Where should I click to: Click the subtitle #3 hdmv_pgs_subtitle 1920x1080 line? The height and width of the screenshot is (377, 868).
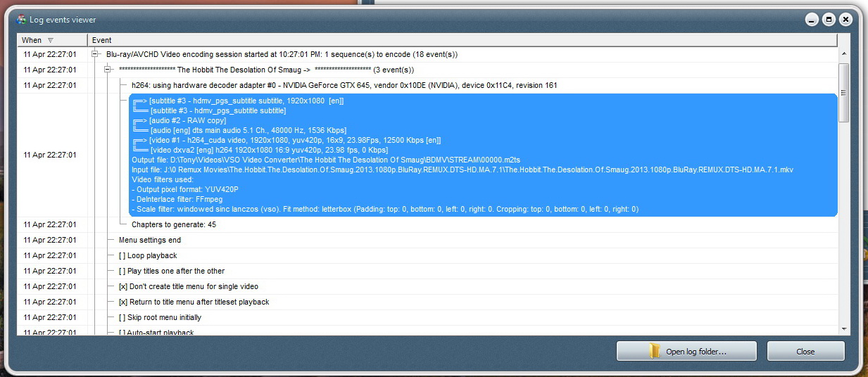(238, 101)
